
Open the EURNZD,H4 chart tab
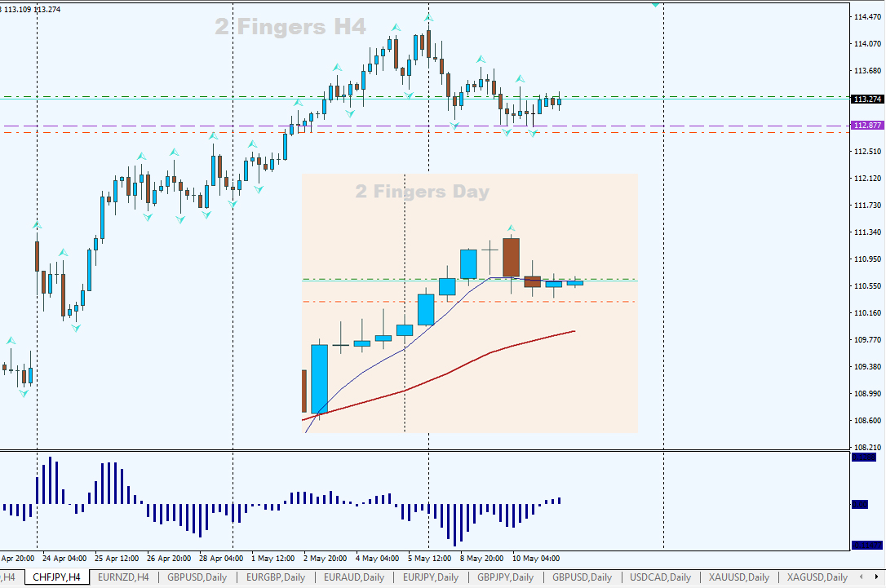tap(123, 577)
